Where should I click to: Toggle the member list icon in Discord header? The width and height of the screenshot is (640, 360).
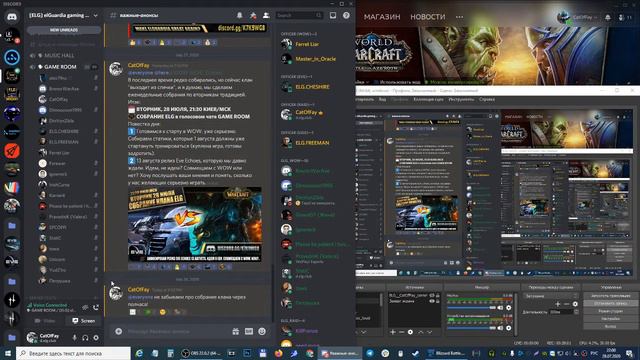coord(266,16)
